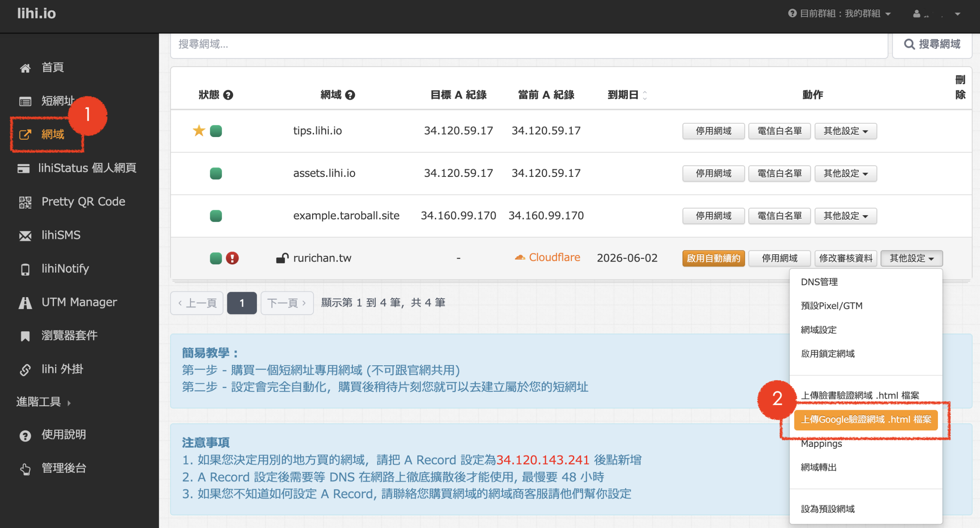Choose DNS管理 from the dropdown menu
Viewport: 980px width, 528px height.
pyautogui.click(x=819, y=282)
